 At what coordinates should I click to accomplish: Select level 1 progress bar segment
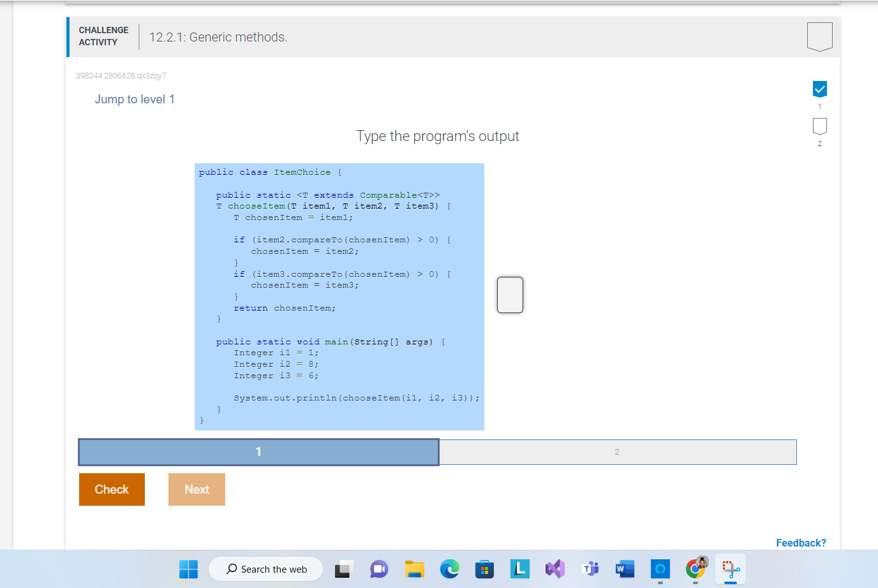coord(258,452)
